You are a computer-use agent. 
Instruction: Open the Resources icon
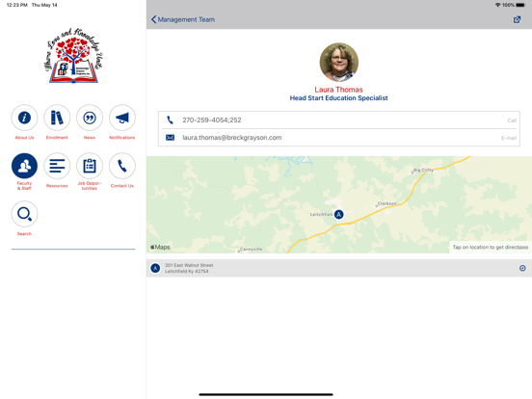click(x=57, y=166)
